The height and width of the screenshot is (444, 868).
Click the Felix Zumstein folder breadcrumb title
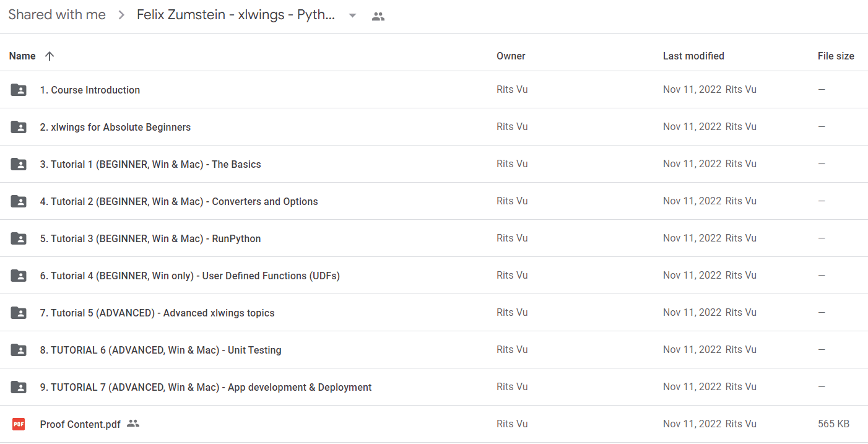pos(236,15)
